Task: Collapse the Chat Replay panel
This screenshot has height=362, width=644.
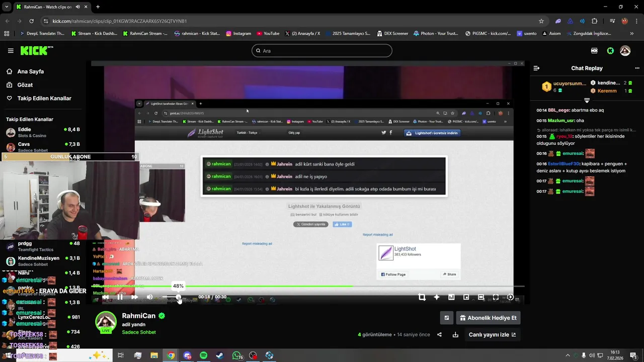Action: tap(536, 68)
